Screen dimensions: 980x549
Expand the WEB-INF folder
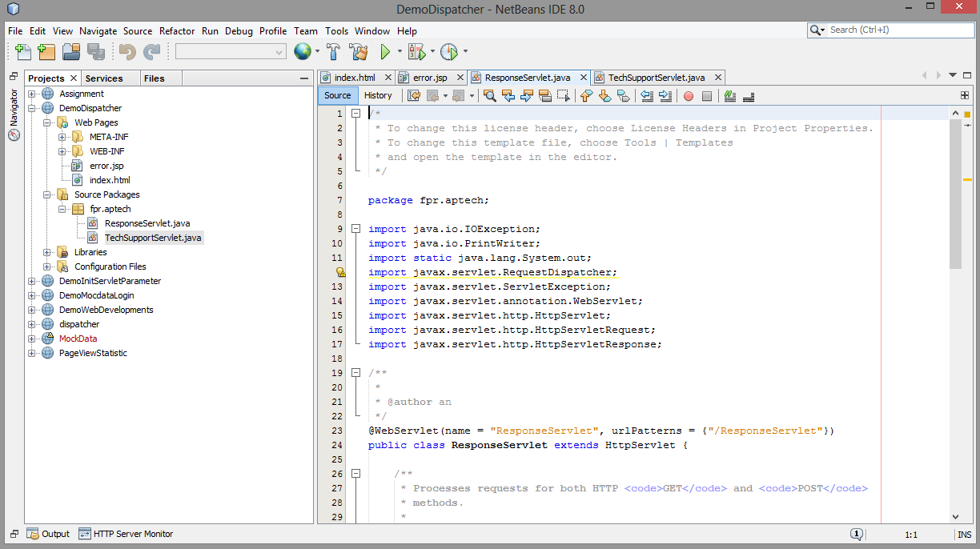click(62, 151)
